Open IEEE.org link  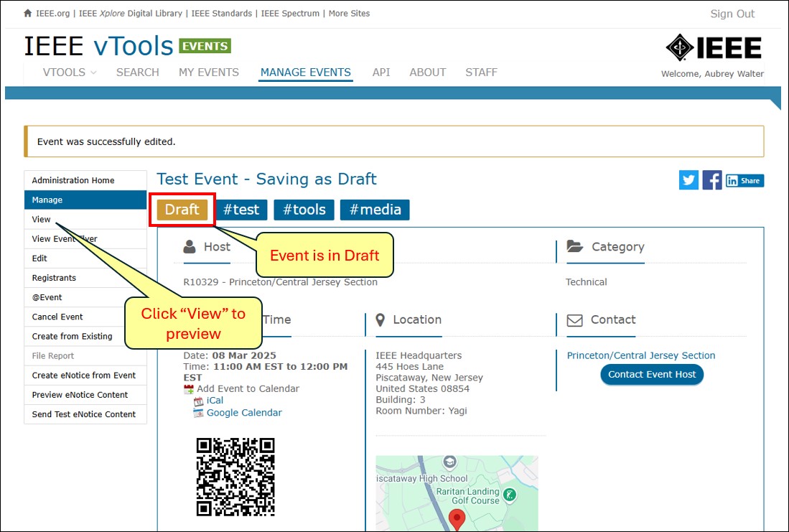click(x=53, y=14)
